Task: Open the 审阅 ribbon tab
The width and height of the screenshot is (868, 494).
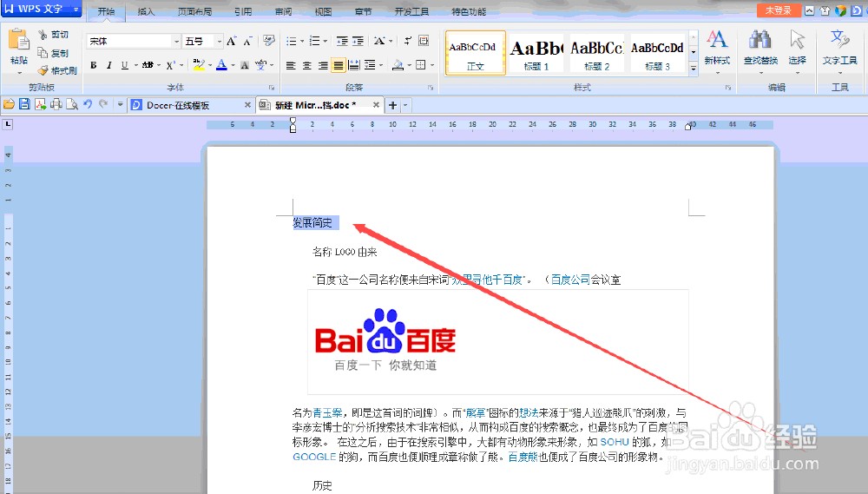Action: point(283,11)
